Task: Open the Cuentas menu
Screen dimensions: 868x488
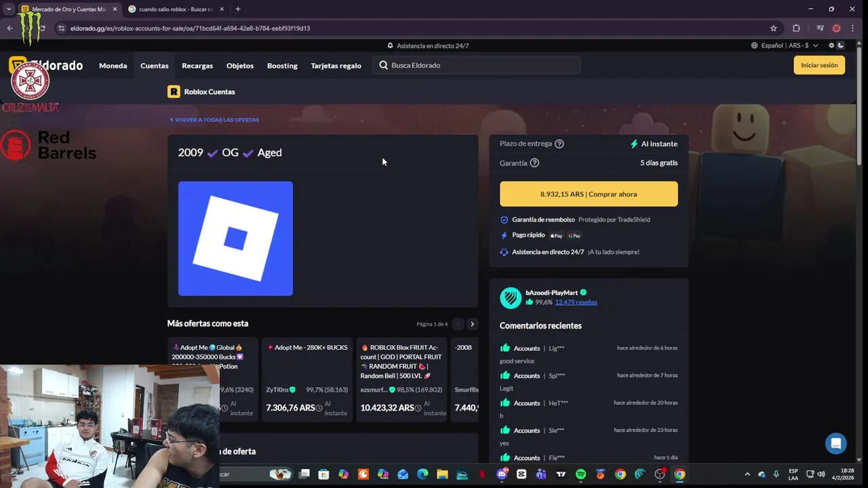Action: point(154,66)
